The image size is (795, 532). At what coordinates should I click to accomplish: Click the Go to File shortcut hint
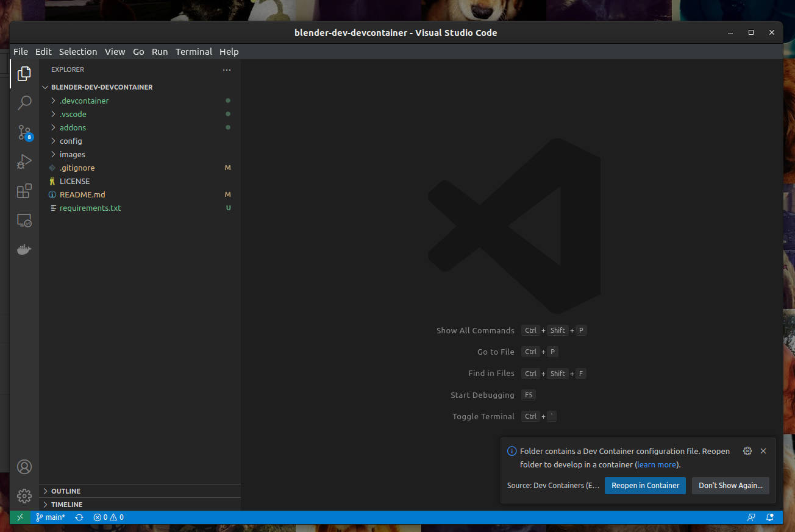(518, 352)
